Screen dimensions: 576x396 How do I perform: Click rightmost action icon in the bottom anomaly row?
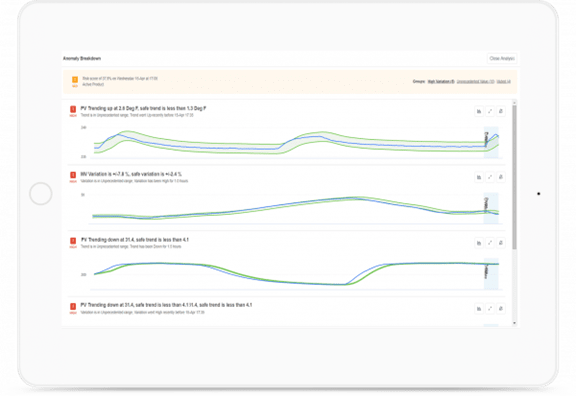coord(501,309)
